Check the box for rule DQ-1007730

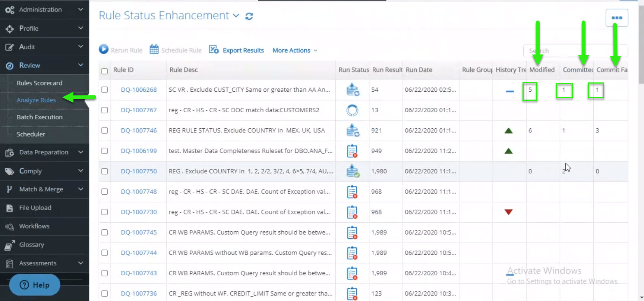click(105, 212)
